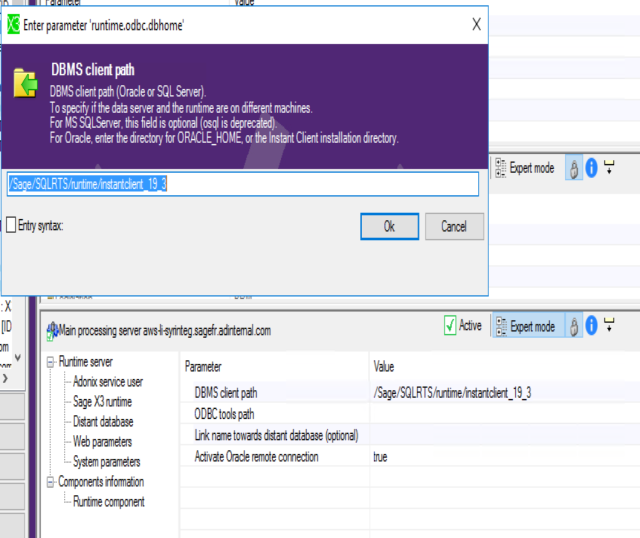Click yellow arrow icon in Main processing server bar
The height and width of the screenshot is (538, 640).
(608, 325)
